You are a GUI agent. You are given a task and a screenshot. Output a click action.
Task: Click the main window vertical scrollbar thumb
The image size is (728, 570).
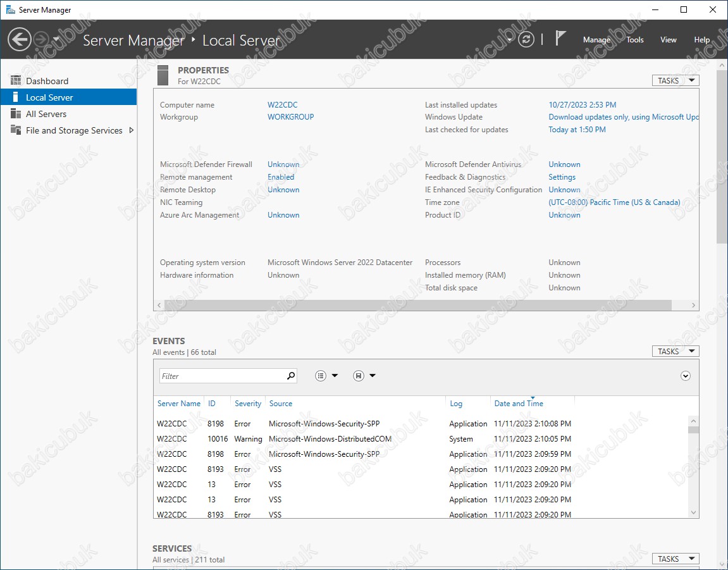pyautogui.click(x=722, y=158)
